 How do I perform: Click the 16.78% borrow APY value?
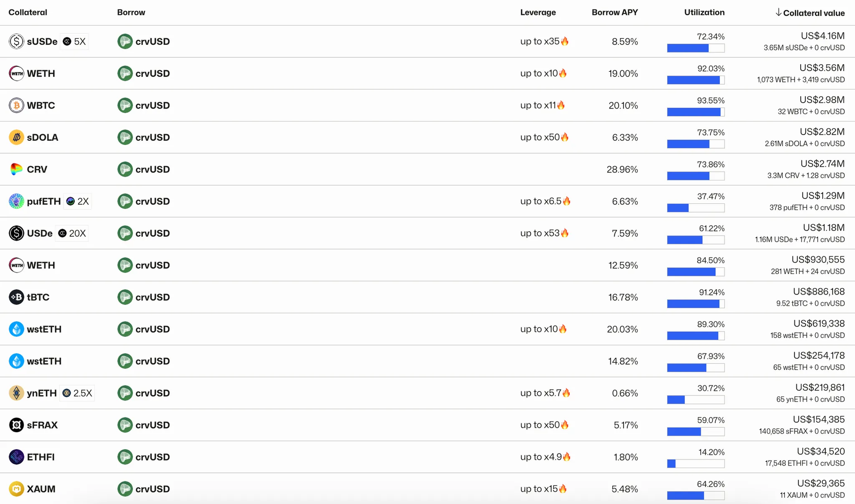(623, 297)
